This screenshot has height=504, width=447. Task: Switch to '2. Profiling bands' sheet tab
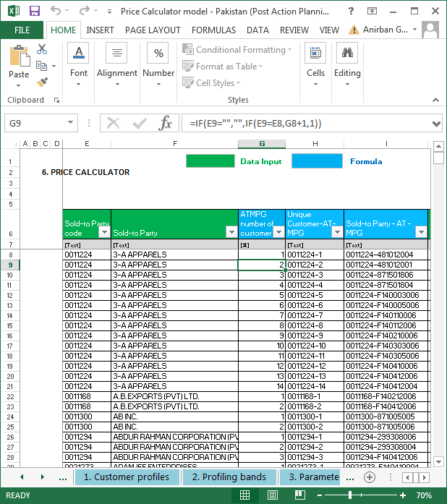pos(229,477)
